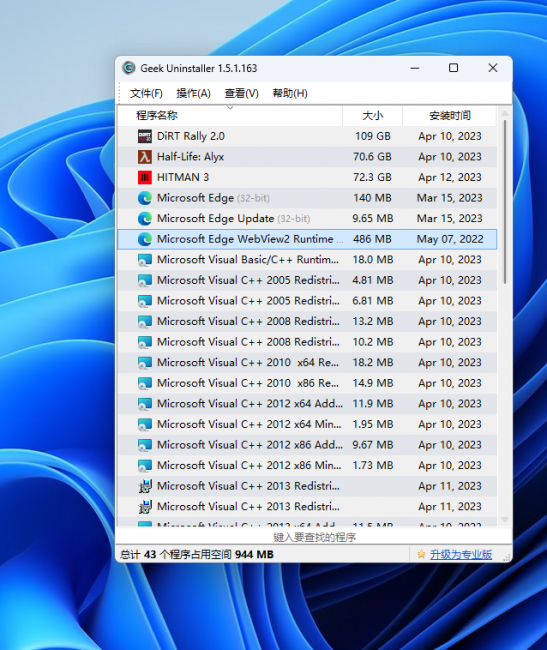Click the 486 MB size value
Image resolution: width=547 pixels, height=650 pixels.
click(x=372, y=239)
